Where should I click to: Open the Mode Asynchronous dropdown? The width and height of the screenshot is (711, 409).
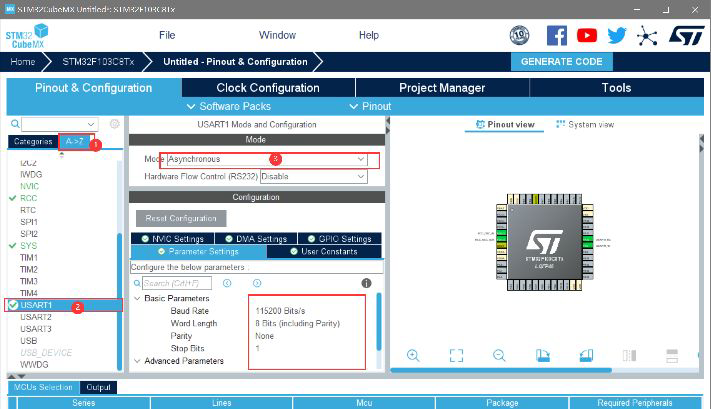tap(267, 159)
